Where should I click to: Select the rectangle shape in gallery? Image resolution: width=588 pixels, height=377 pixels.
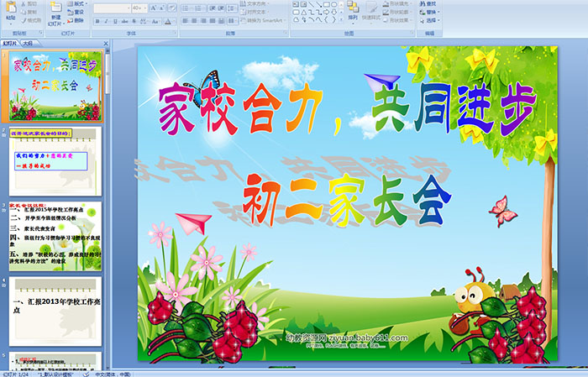pyautogui.click(x=326, y=4)
